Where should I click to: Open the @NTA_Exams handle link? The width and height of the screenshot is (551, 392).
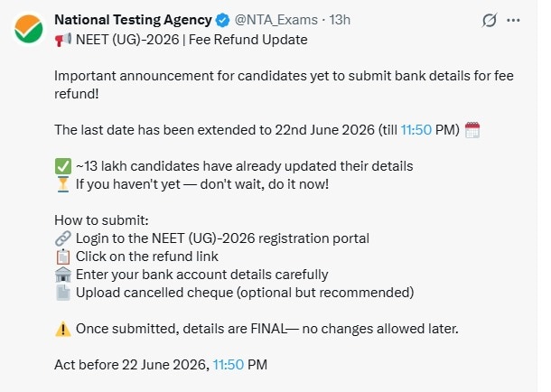point(276,20)
